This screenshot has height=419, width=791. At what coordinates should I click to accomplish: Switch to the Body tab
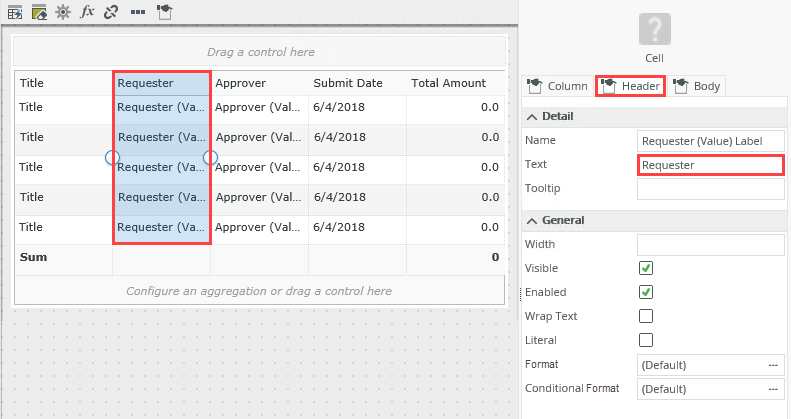pos(697,86)
